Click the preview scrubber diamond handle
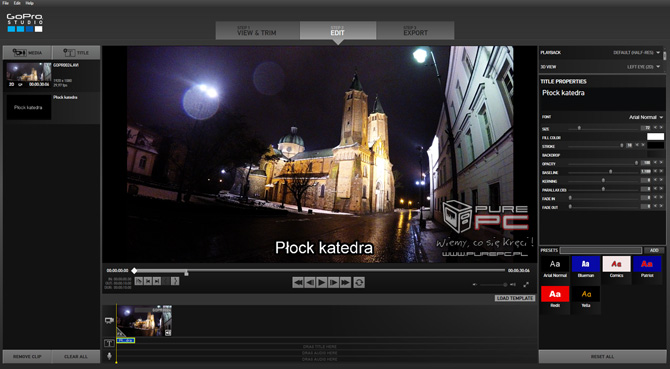The image size is (670, 369). 134,271
